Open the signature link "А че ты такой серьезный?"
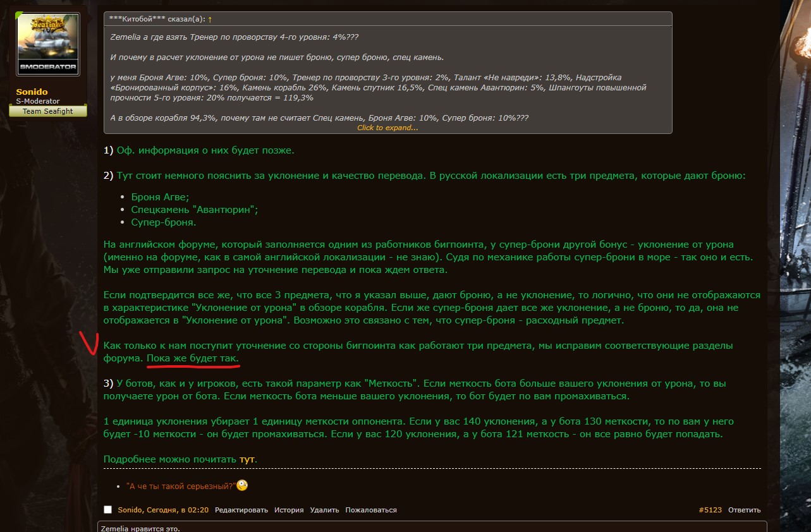The image size is (811, 532). click(181, 486)
